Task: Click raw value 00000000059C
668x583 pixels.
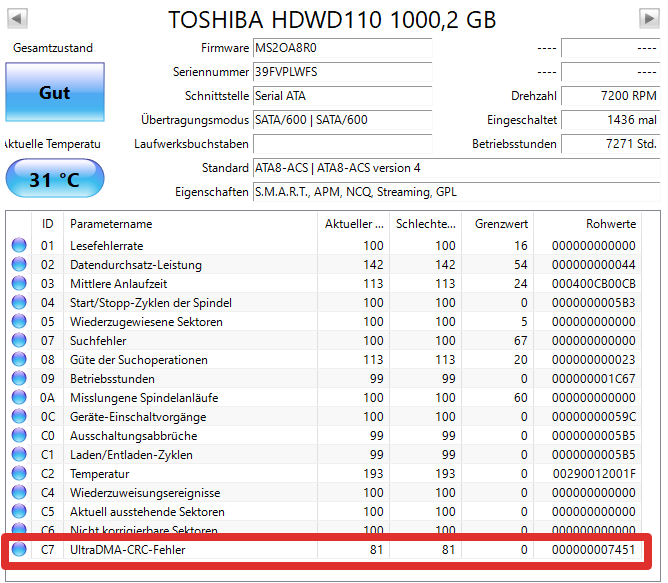Action: pyautogui.click(x=593, y=417)
